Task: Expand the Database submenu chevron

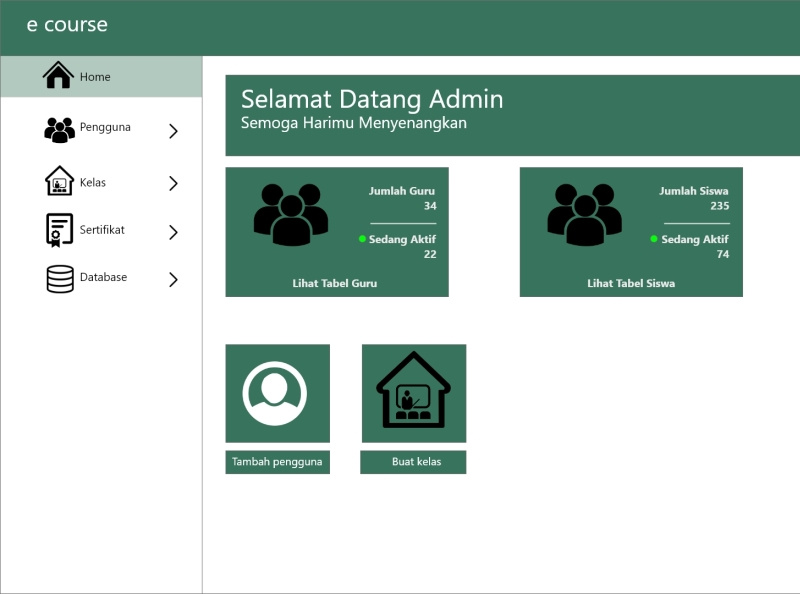Action: point(173,280)
